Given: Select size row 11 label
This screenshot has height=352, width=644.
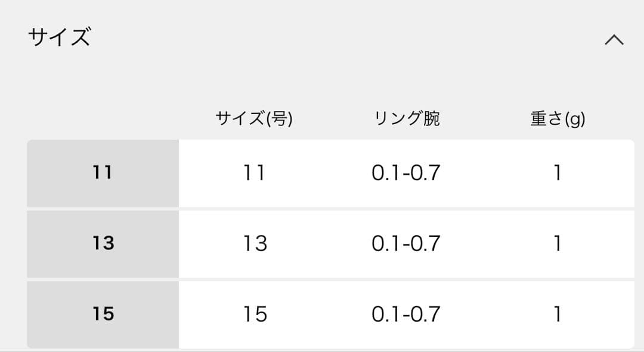Looking at the screenshot, I should pyautogui.click(x=103, y=173).
